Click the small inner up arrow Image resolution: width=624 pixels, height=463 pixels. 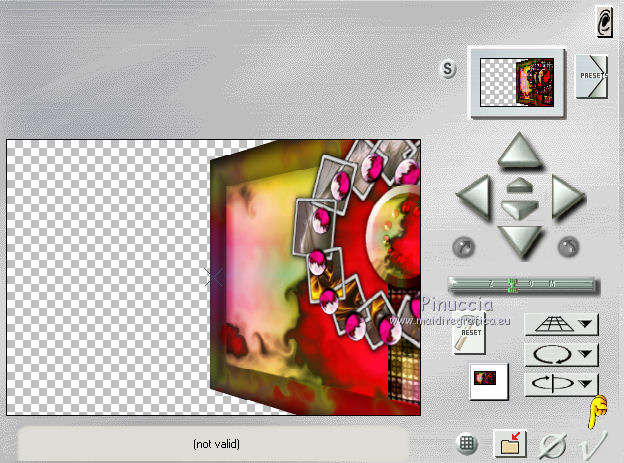pyautogui.click(x=520, y=185)
